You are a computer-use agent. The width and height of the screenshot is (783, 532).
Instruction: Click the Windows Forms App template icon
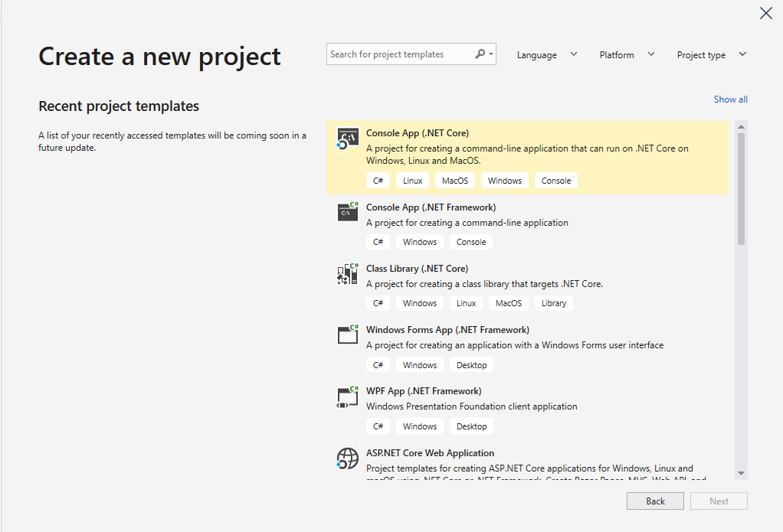point(348,335)
